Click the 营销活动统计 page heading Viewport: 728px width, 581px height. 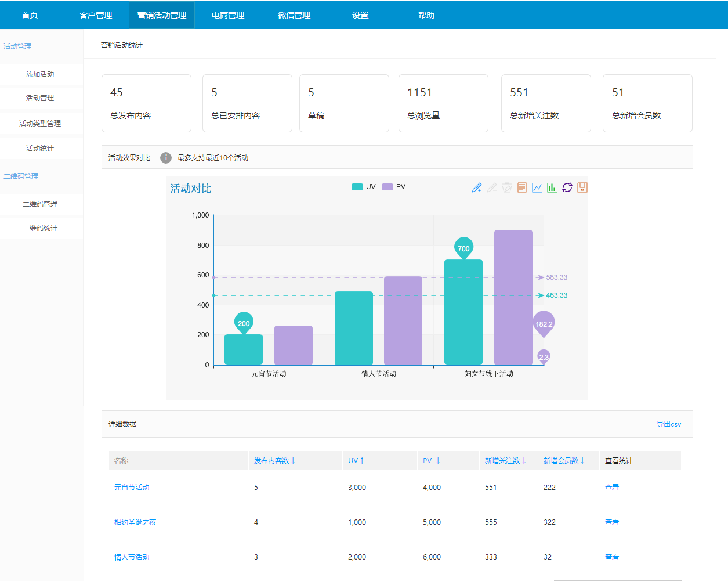click(x=122, y=45)
